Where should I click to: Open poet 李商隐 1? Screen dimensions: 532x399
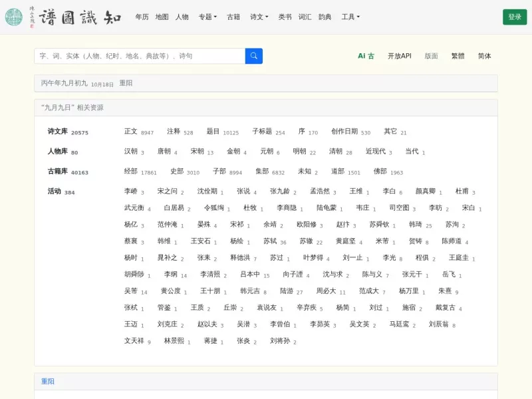tap(290, 208)
